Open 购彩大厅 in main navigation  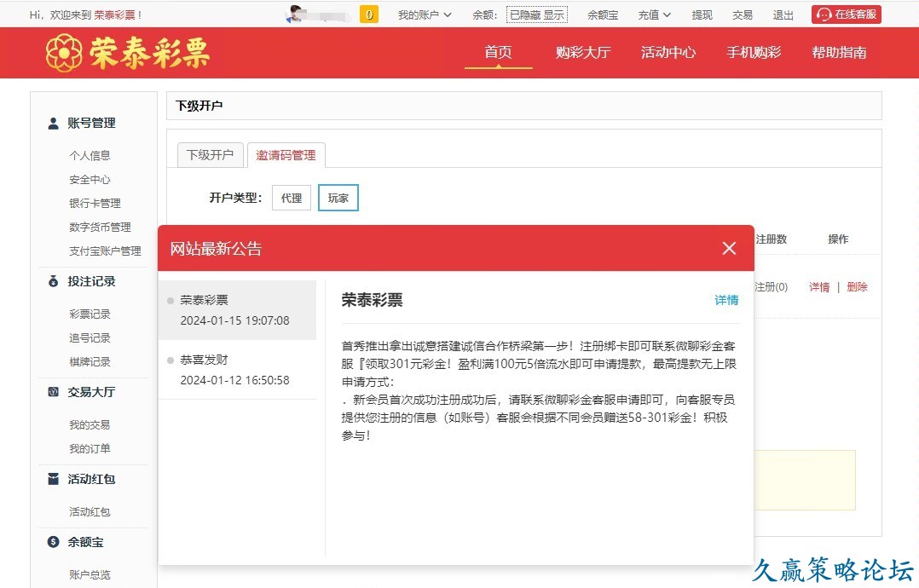pyautogui.click(x=583, y=52)
